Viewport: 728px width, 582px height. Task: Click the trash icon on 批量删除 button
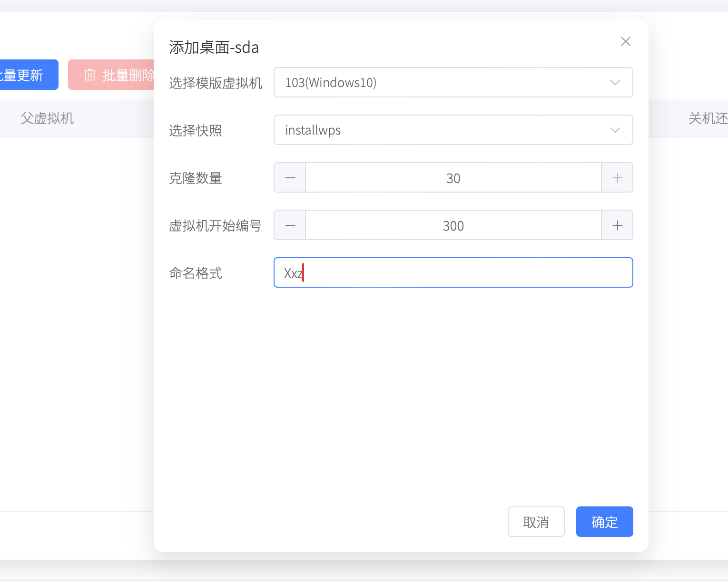click(x=90, y=75)
